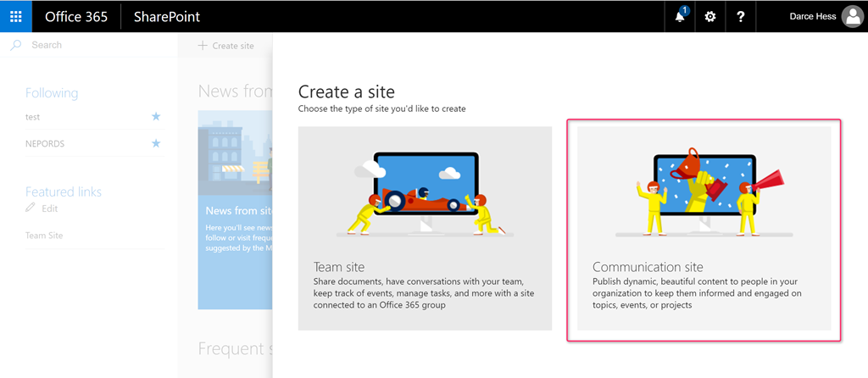
Task: Go to SharePoint home title
Action: 167,17
